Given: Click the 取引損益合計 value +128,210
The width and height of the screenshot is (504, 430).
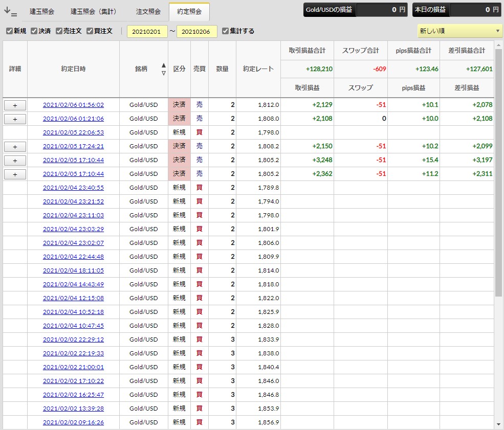Looking at the screenshot, I should pyautogui.click(x=319, y=69).
